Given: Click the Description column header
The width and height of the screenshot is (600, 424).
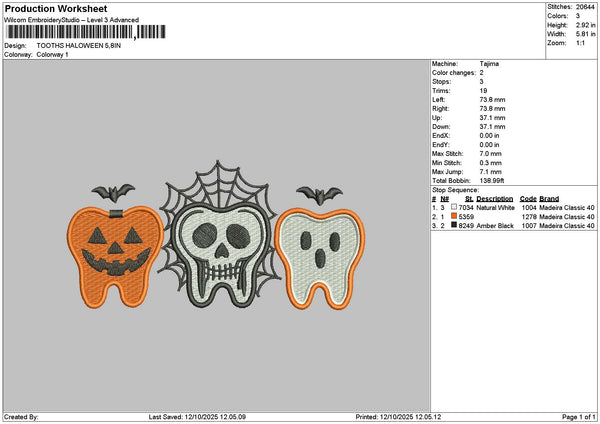Looking at the screenshot, I should point(495,199).
